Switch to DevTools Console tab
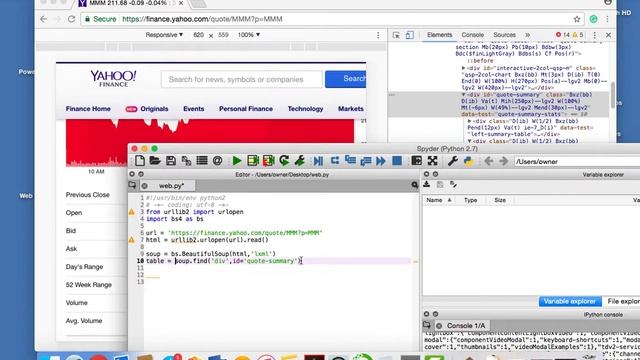Viewport: 640px width, 360px height. click(473, 35)
